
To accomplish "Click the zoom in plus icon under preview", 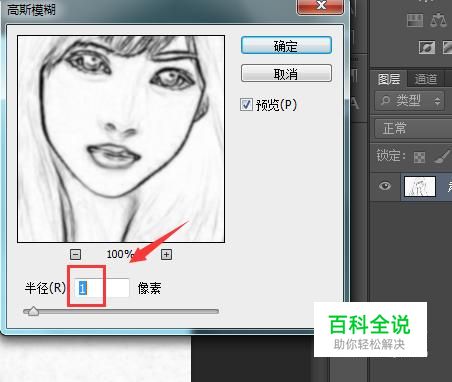I will tap(166, 255).
